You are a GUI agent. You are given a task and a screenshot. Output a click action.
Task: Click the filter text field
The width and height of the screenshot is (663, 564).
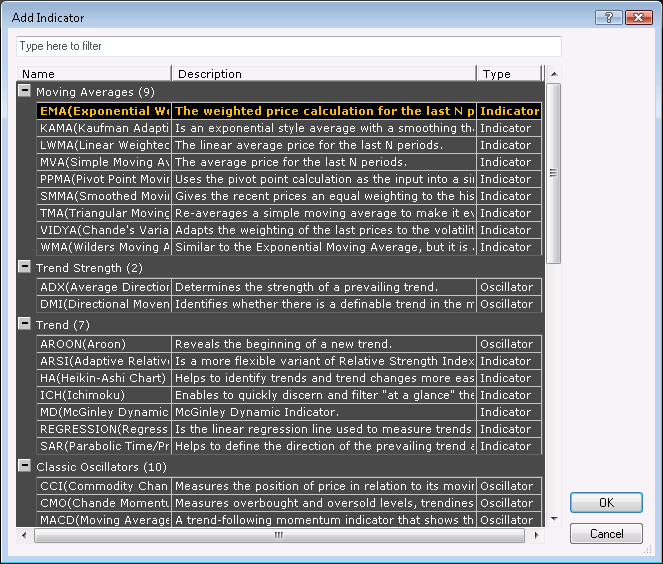pyautogui.click(x=289, y=46)
